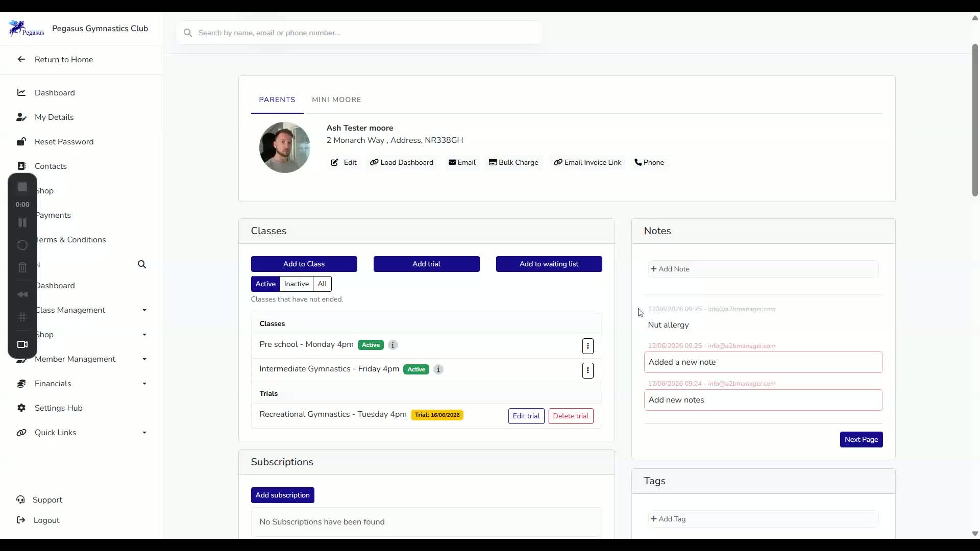Click Delete trial for Recreational Gymnastics
Image resolution: width=980 pixels, height=551 pixels.
[x=571, y=416]
